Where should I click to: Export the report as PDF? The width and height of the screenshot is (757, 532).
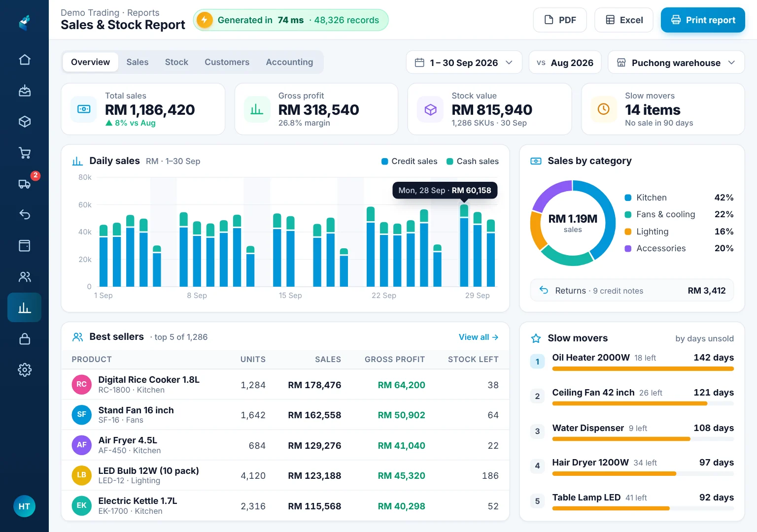pyautogui.click(x=560, y=20)
